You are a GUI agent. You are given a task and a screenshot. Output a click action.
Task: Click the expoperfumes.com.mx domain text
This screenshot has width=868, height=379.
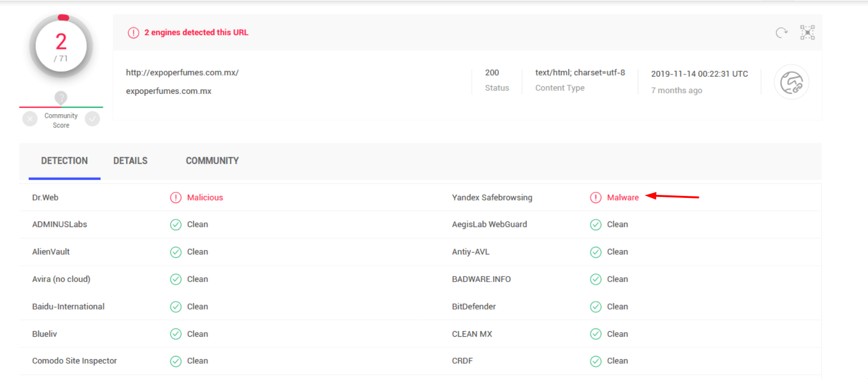point(169,91)
